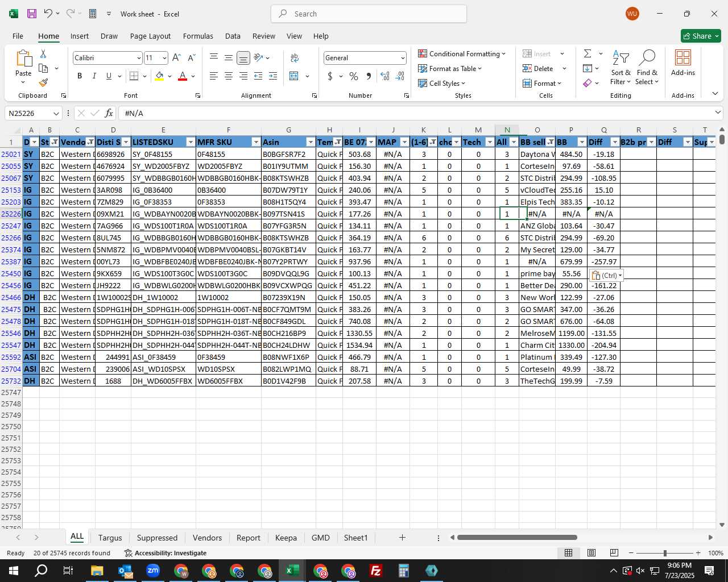Open the Name Box dropdown arrow

(56, 113)
